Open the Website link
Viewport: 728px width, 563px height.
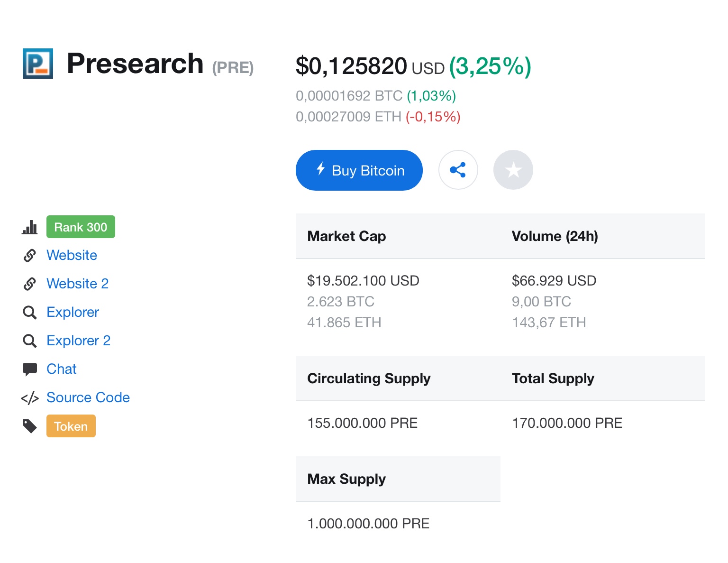(72, 255)
